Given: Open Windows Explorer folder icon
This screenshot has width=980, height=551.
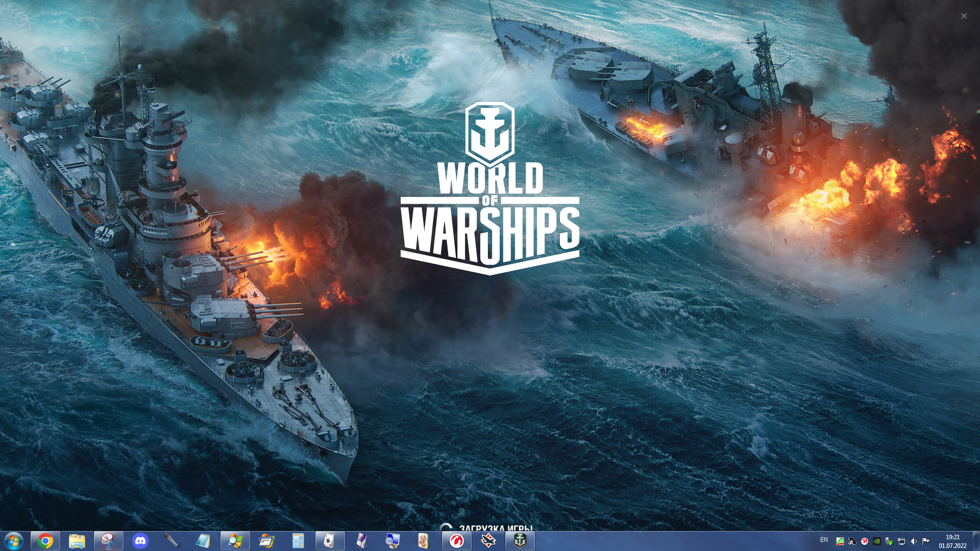Looking at the screenshot, I should tap(77, 541).
